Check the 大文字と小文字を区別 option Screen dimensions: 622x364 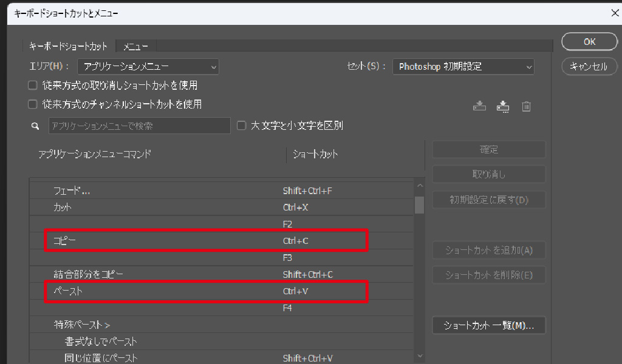[x=242, y=126]
